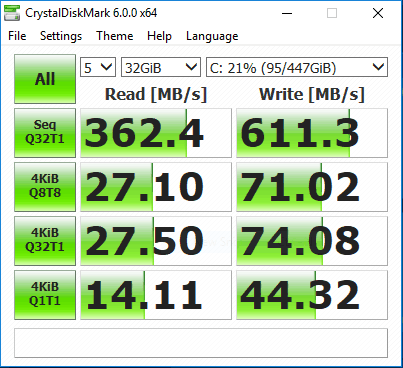Open the File menu

pos(17,36)
